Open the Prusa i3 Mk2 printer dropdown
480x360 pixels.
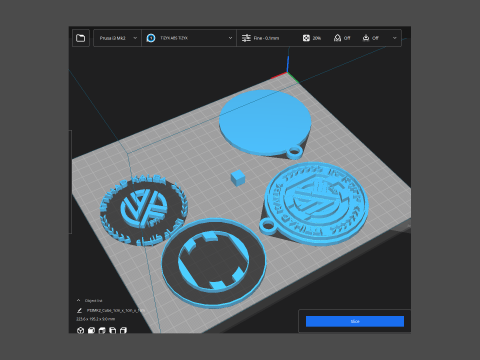pos(118,38)
